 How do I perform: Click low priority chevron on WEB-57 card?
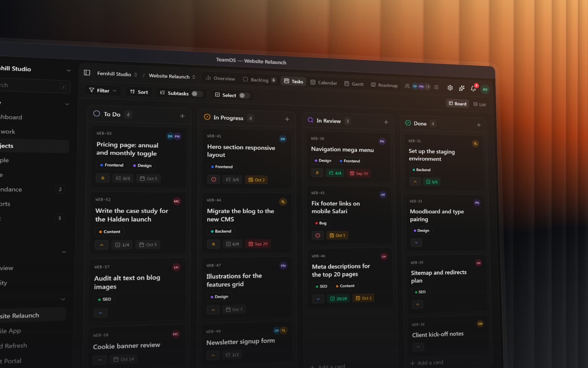pos(100,313)
